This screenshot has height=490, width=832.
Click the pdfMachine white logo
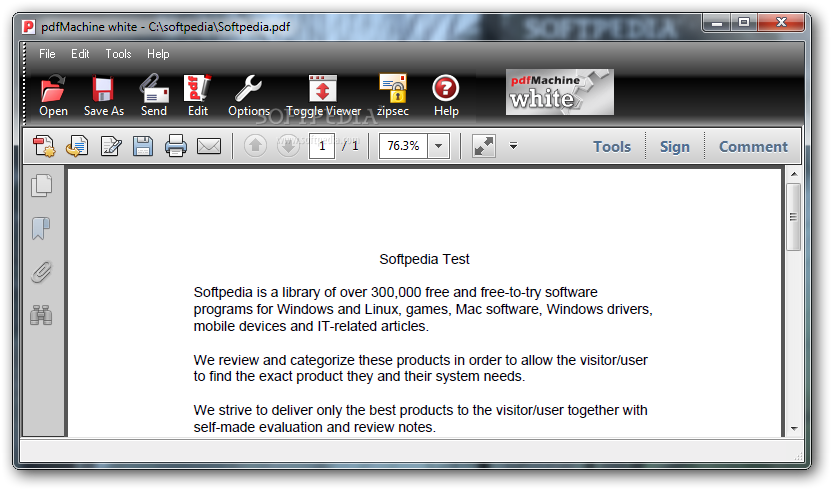(x=560, y=92)
